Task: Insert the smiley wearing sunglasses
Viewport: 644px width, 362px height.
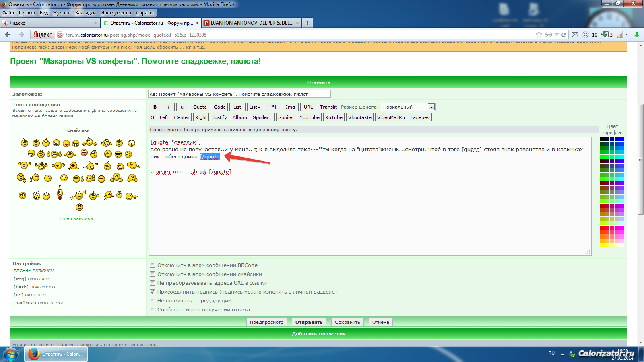Action: point(118,154)
